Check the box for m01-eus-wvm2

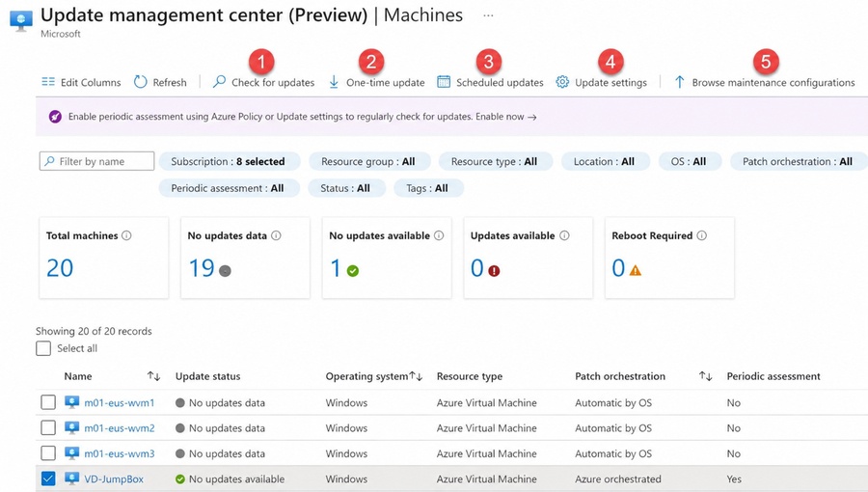pyautogui.click(x=48, y=427)
